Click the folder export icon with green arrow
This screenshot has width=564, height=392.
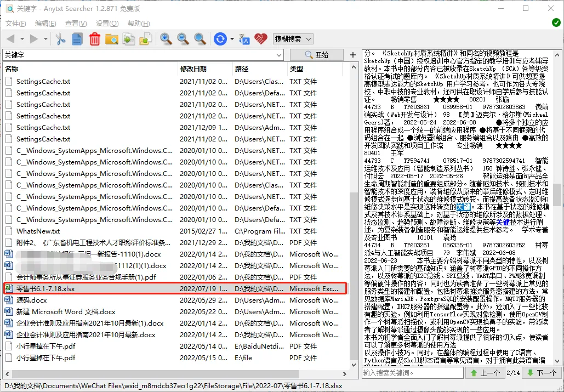point(146,38)
